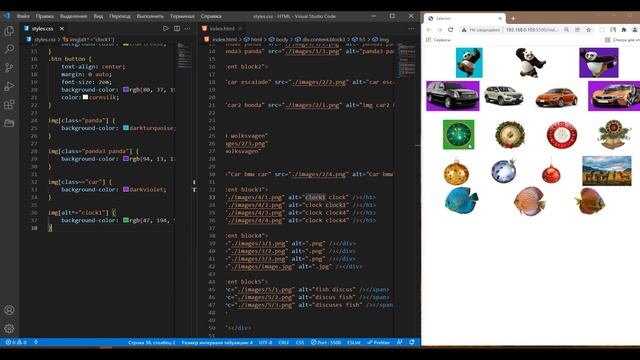
Task: Open the Accounts menu in activity bar
Action: [x=9, y=310]
